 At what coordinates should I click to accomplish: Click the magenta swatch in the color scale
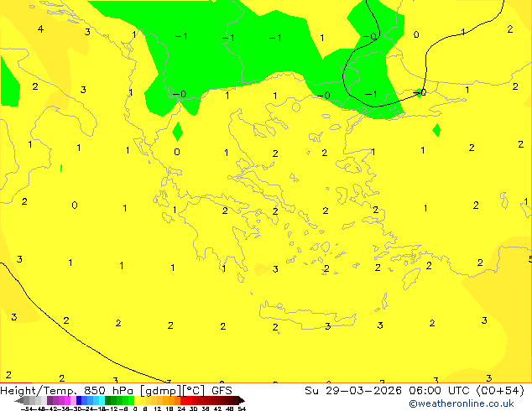point(67,401)
